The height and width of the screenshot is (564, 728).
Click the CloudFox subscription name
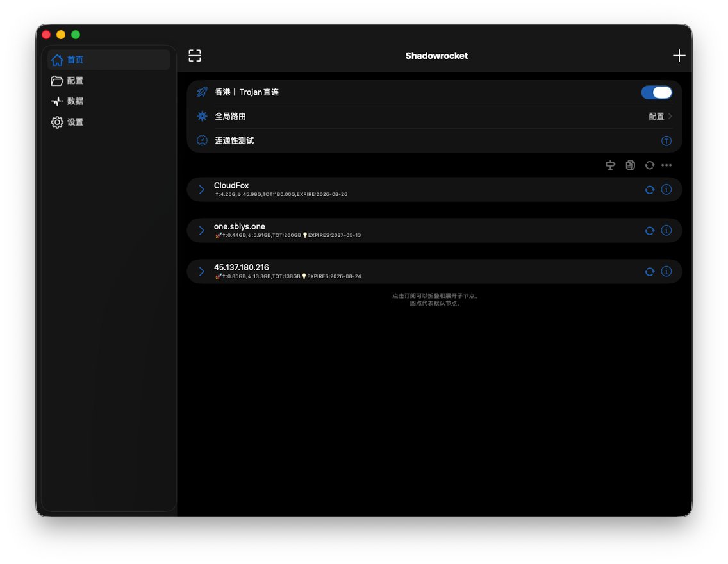click(231, 185)
